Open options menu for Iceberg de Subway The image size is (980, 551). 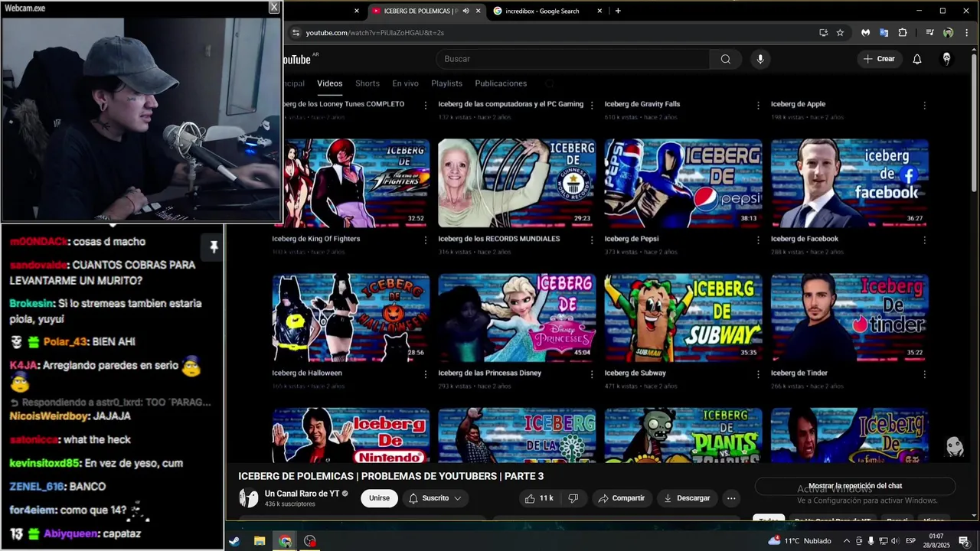point(758,374)
